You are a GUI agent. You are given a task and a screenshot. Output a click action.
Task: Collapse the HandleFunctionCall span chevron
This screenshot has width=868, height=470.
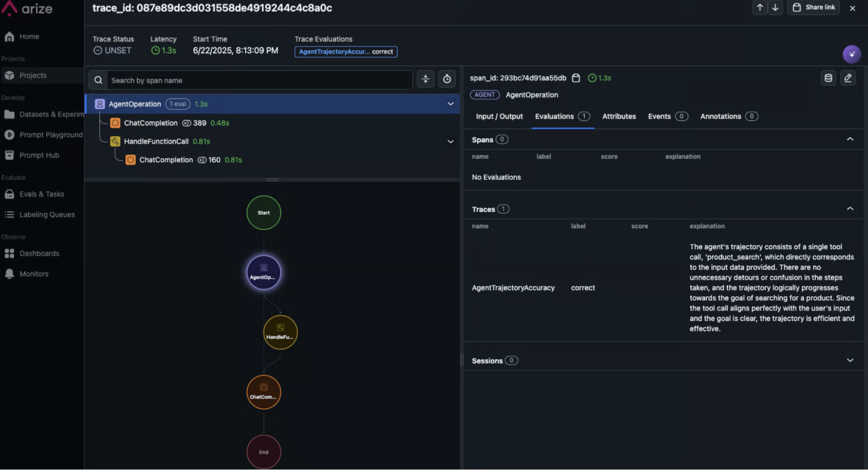450,142
